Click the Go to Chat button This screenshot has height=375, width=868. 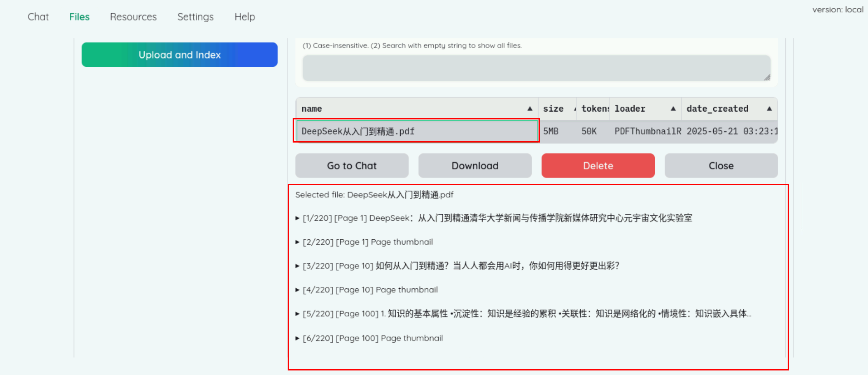tap(352, 166)
